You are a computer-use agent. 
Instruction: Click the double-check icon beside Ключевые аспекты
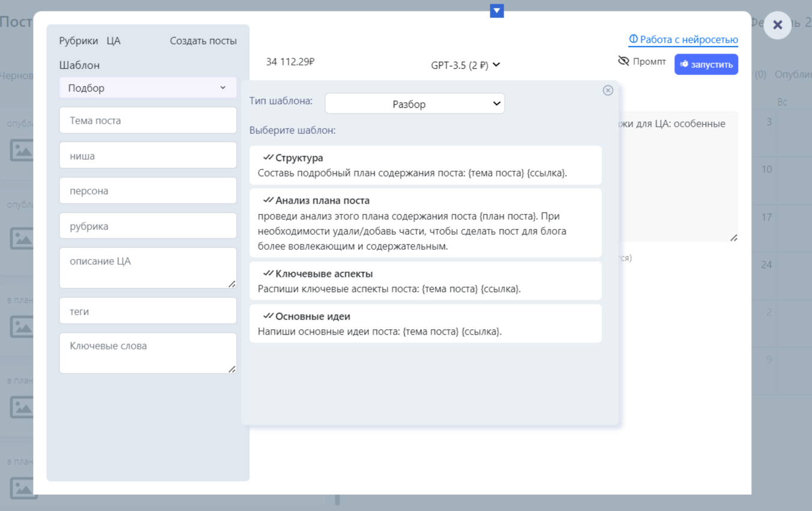pos(268,273)
